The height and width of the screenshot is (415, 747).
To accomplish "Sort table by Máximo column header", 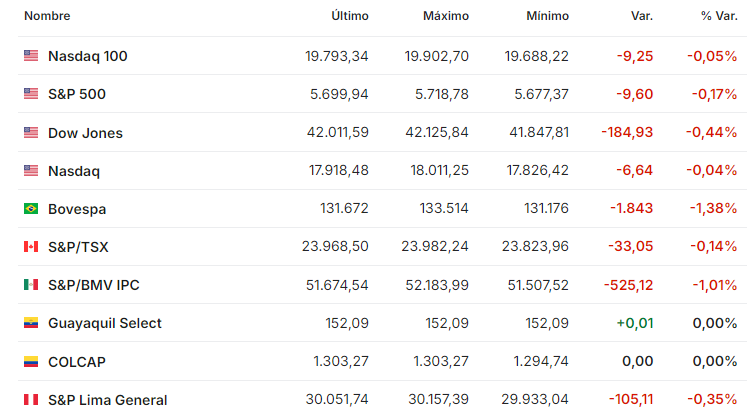I will [x=446, y=16].
